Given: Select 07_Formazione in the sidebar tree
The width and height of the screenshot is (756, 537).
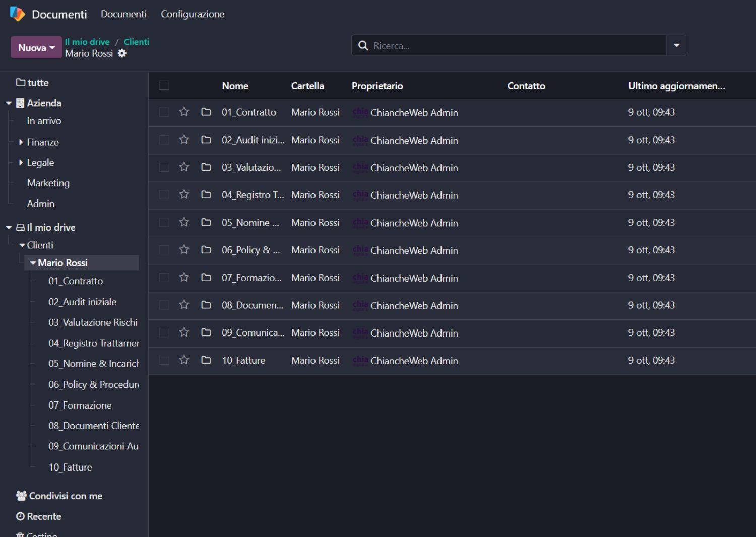Looking at the screenshot, I should coord(80,405).
